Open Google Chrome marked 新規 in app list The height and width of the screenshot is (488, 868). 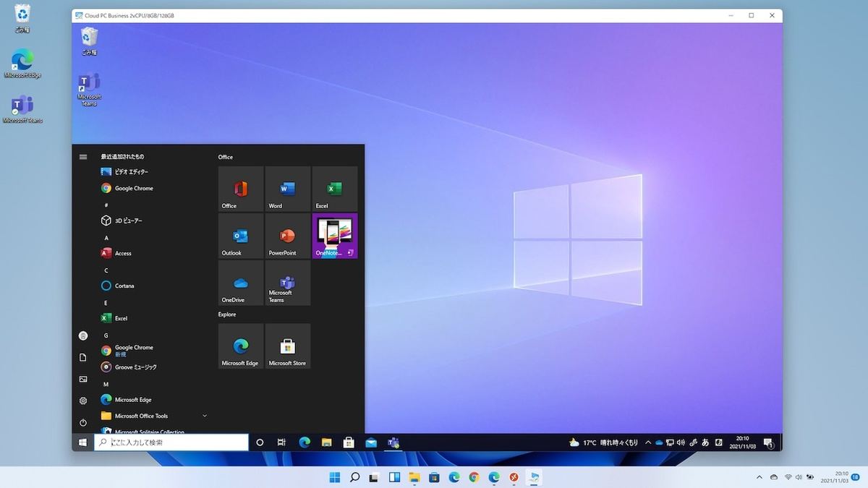(x=156, y=351)
